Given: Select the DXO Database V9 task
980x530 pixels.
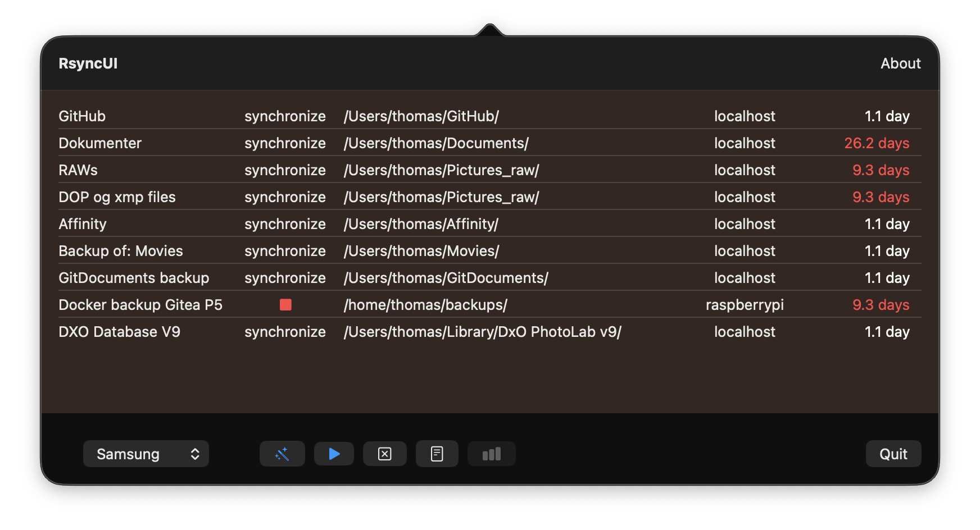Looking at the screenshot, I should pyautogui.click(x=119, y=332).
